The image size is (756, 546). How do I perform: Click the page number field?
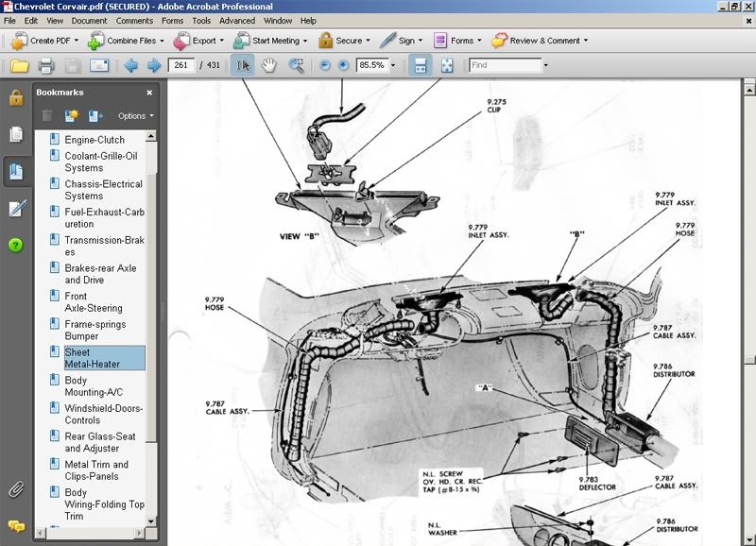(181, 65)
